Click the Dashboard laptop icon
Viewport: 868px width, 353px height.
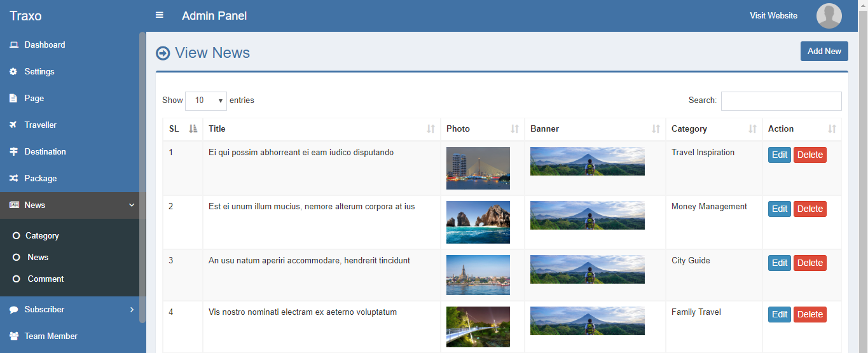click(13, 45)
